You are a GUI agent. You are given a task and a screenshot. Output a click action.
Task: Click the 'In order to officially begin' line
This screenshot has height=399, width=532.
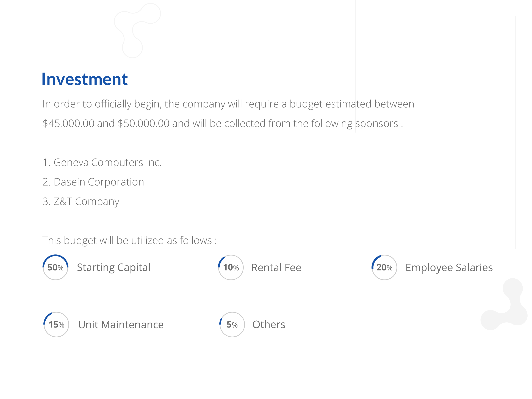pyautogui.click(x=228, y=104)
